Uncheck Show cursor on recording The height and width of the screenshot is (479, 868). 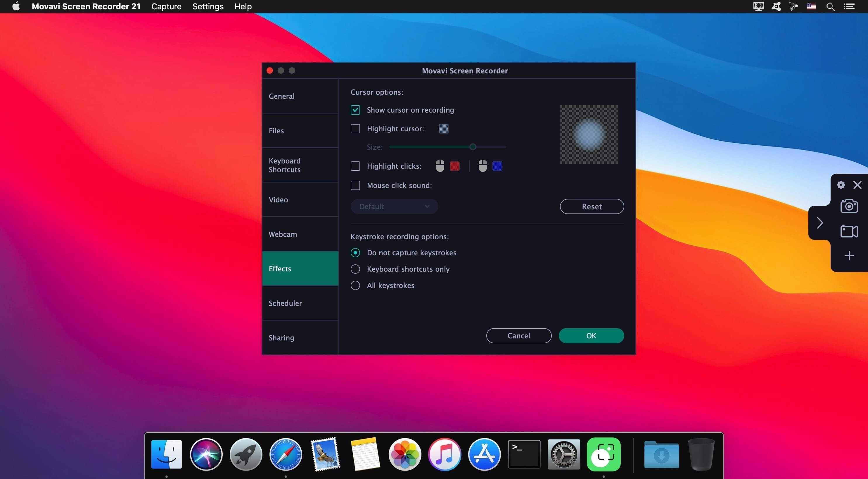(355, 110)
